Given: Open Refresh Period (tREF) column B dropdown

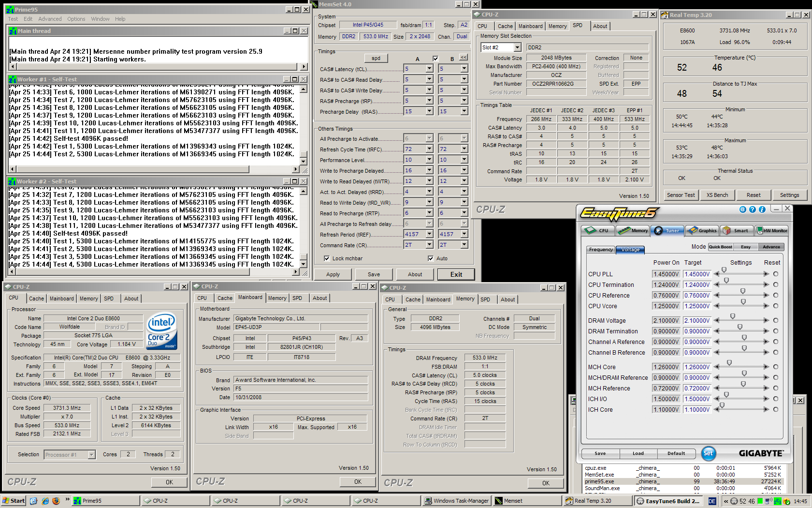Looking at the screenshot, I should tap(464, 234).
